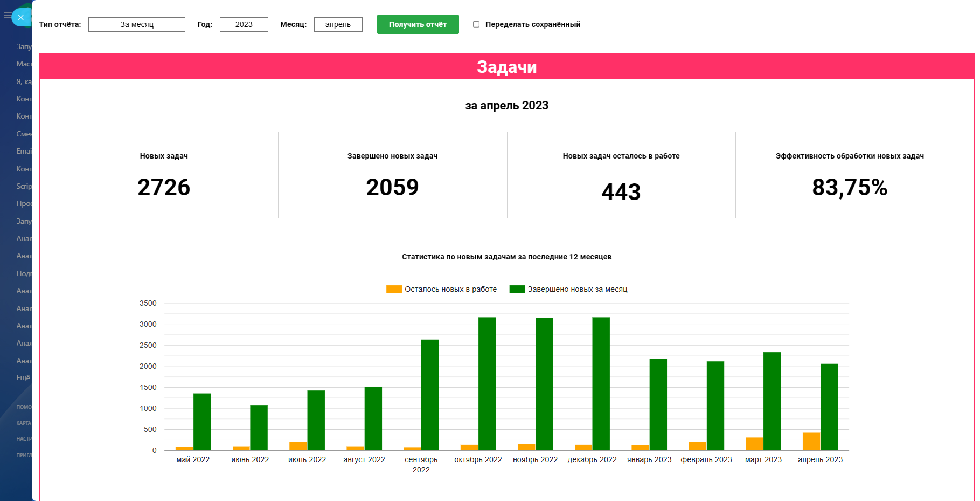Open the 'Тип отчёта' dropdown
Viewport: 980px width, 501px height.
(x=137, y=24)
